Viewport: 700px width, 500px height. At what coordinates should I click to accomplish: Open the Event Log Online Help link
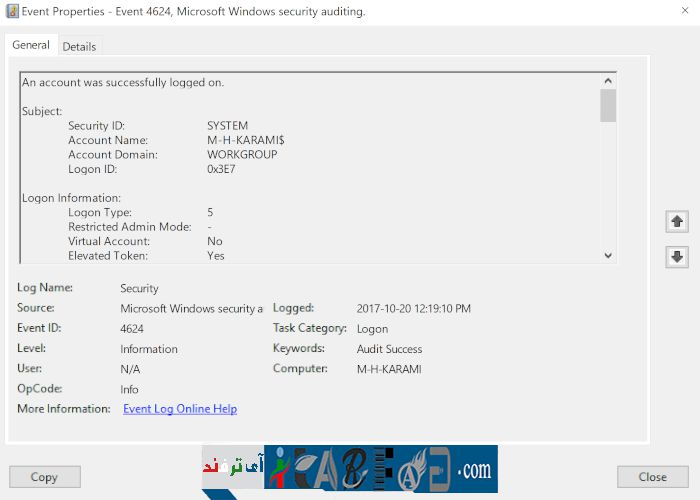180,409
